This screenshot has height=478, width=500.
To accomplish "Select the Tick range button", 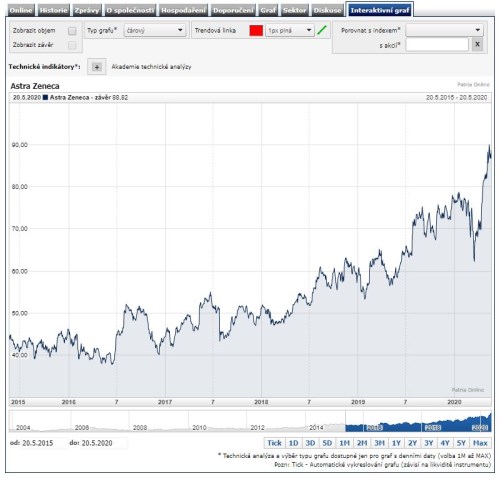I will pos(274,443).
